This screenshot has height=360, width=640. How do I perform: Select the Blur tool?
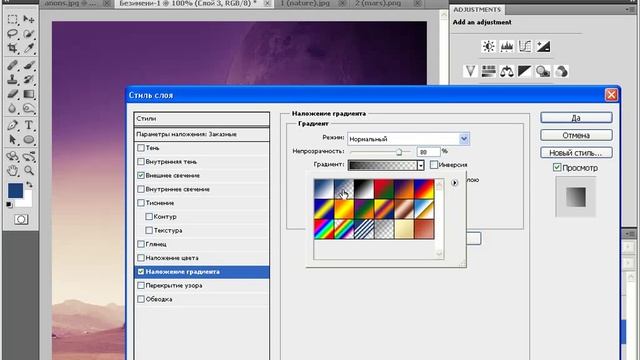[12, 108]
